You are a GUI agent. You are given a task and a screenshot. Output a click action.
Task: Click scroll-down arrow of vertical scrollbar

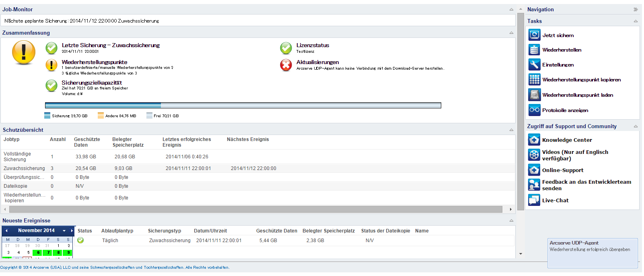coord(521,254)
